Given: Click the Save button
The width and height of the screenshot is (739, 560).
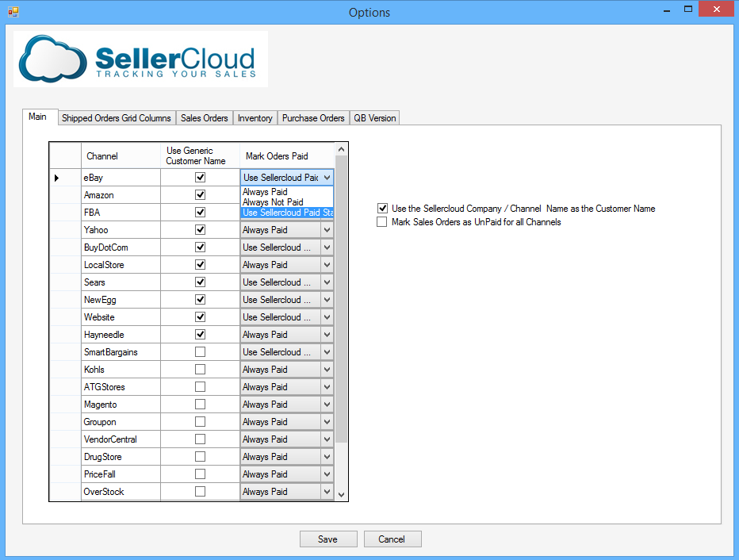Looking at the screenshot, I should [x=327, y=539].
